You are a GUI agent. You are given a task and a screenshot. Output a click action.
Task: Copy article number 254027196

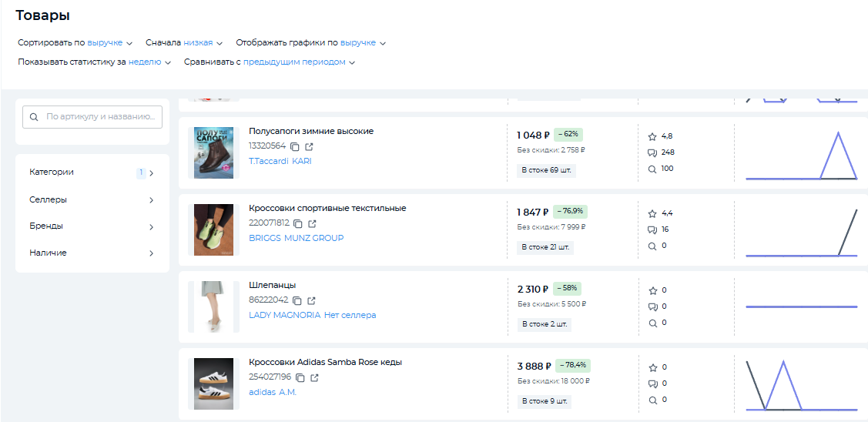(300, 377)
